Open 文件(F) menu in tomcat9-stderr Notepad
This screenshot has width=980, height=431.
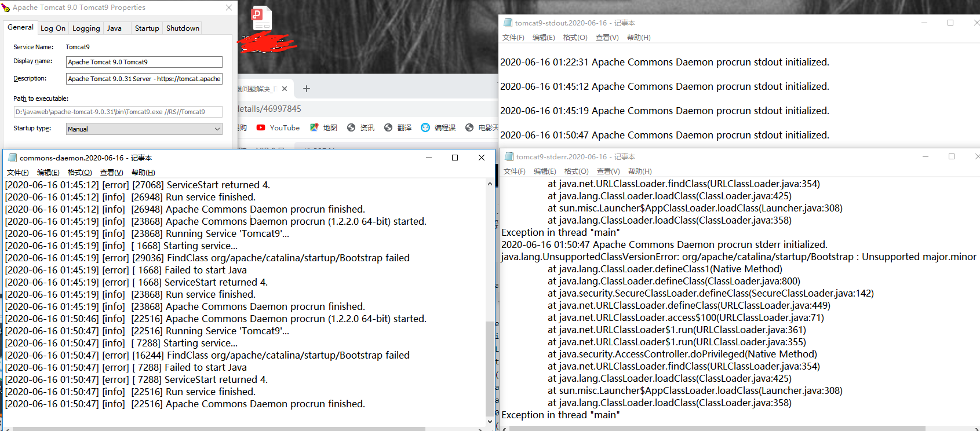pyautogui.click(x=515, y=171)
